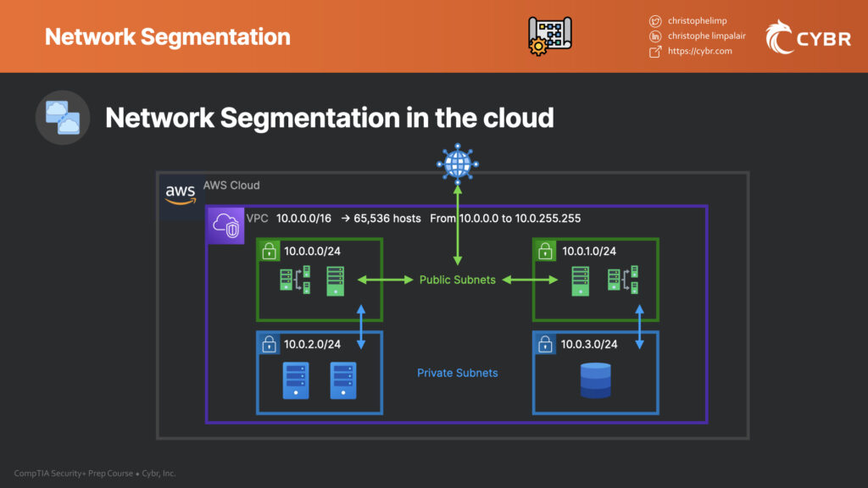
Task: Click the 'VPC' label
Action: (x=257, y=219)
